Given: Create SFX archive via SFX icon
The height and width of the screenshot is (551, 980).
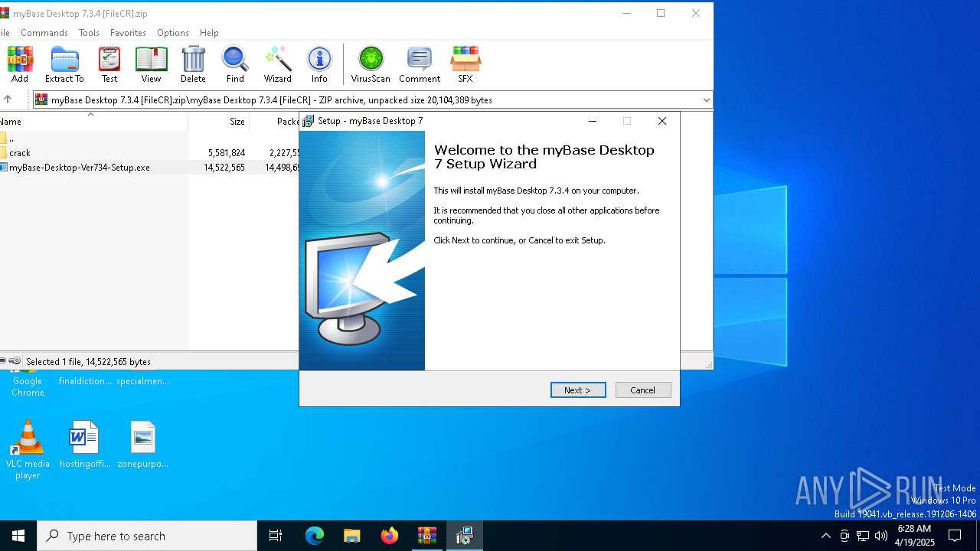Looking at the screenshot, I should [465, 64].
